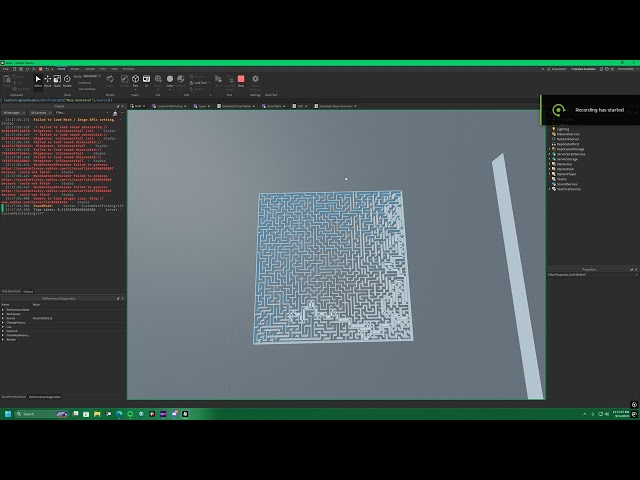Expand the Render diagnostics row

coord(3,340)
